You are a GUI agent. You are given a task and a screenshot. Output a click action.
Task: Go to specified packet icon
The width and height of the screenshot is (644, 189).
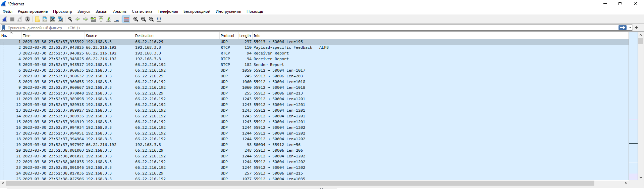(x=93, y=19)
